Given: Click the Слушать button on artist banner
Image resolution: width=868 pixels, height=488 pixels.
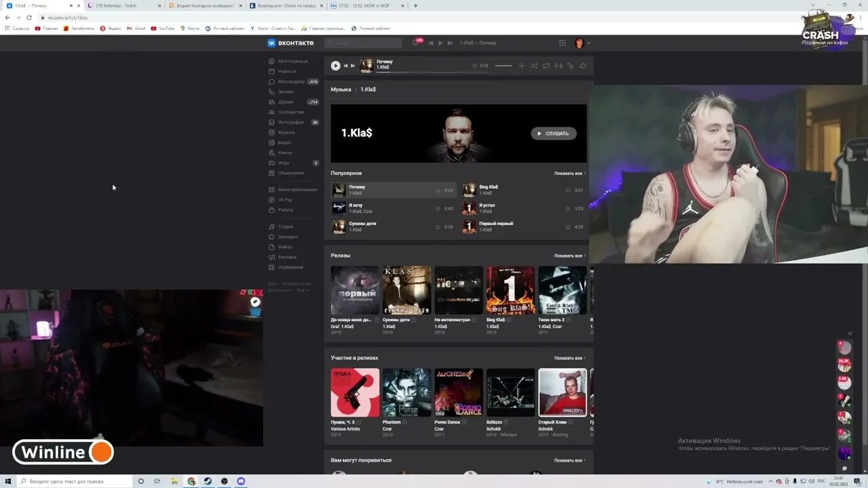Looking at the screenshot, I should tap(553, 134).
